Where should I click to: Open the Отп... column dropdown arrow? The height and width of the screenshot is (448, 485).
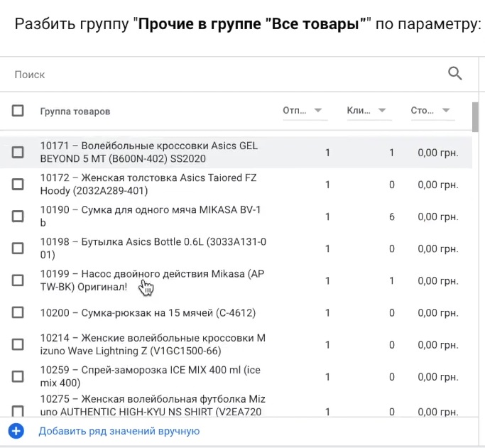[318, 110]
